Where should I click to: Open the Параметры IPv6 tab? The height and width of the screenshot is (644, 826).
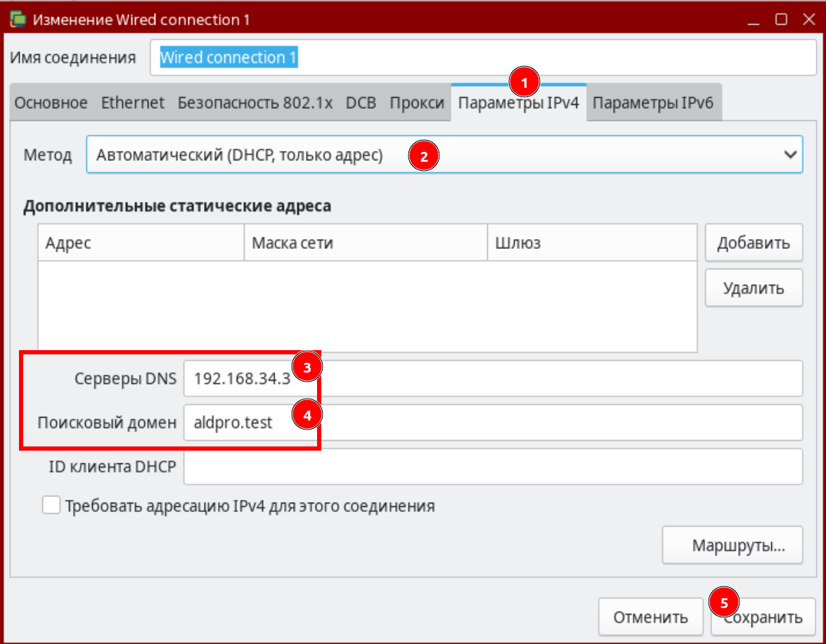pos(653,103)
